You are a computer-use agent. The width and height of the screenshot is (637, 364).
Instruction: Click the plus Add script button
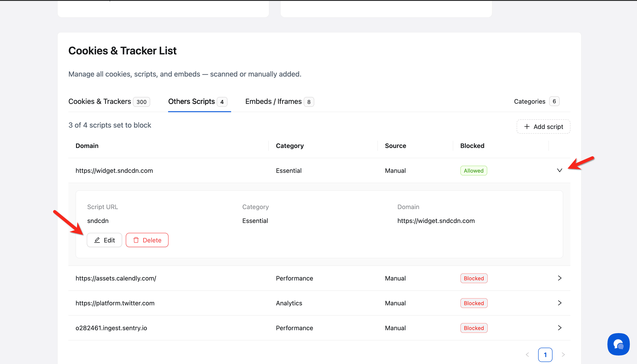tap(543, 126)
